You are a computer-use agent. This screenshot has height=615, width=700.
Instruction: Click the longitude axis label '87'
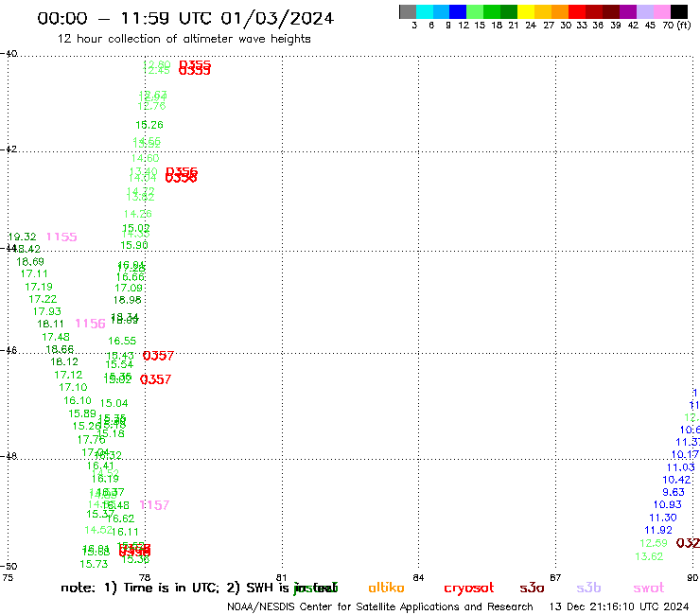555,577
